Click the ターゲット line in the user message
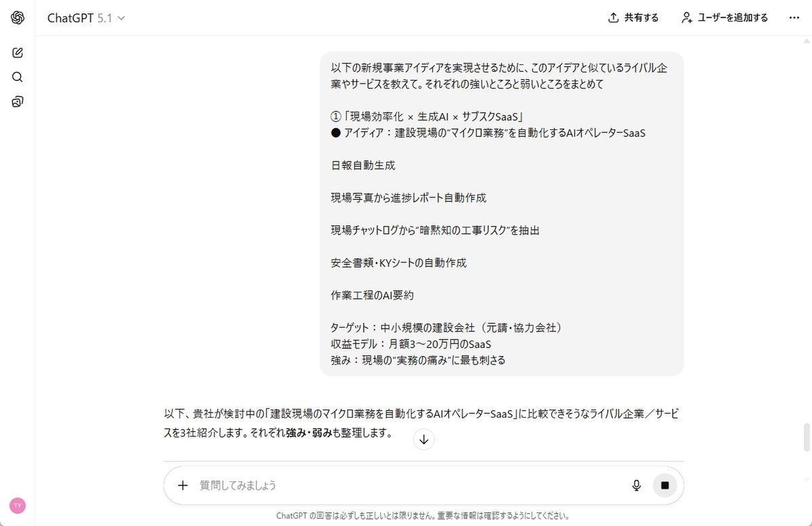 pyautogui.click(x=446, y=328)
